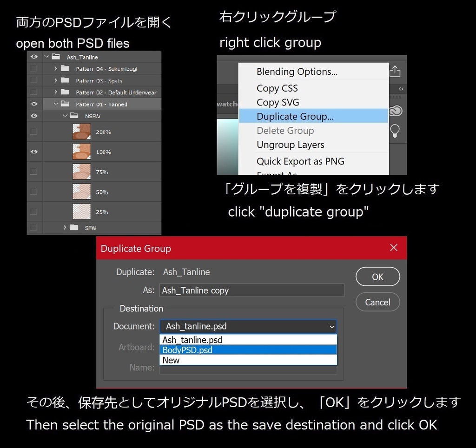
Task: Click the 100% layer thumbnail
Action: pos(81,151)
